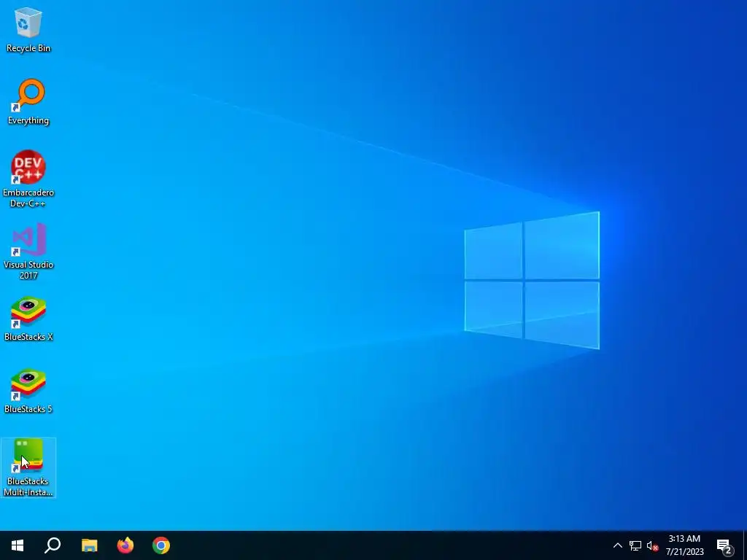Open the Windows Start menu
Viewport: 747px width, 560px height.
click(x=18, y=545)
